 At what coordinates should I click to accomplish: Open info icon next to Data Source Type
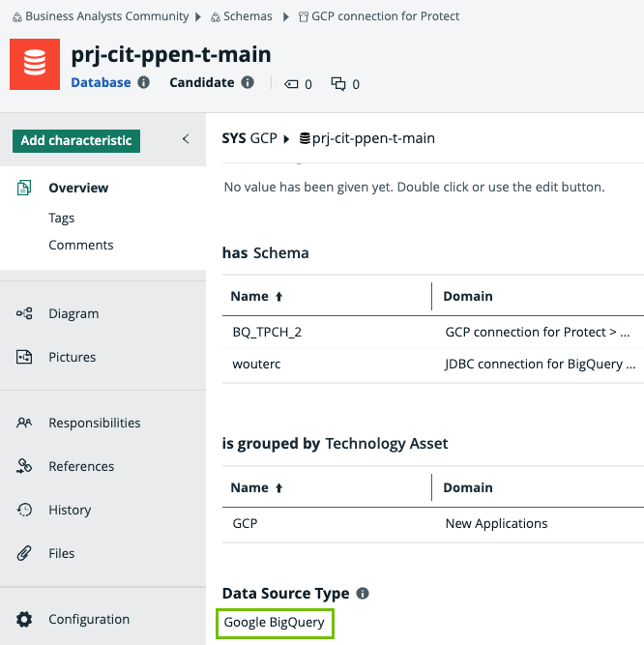pos(363,593)
